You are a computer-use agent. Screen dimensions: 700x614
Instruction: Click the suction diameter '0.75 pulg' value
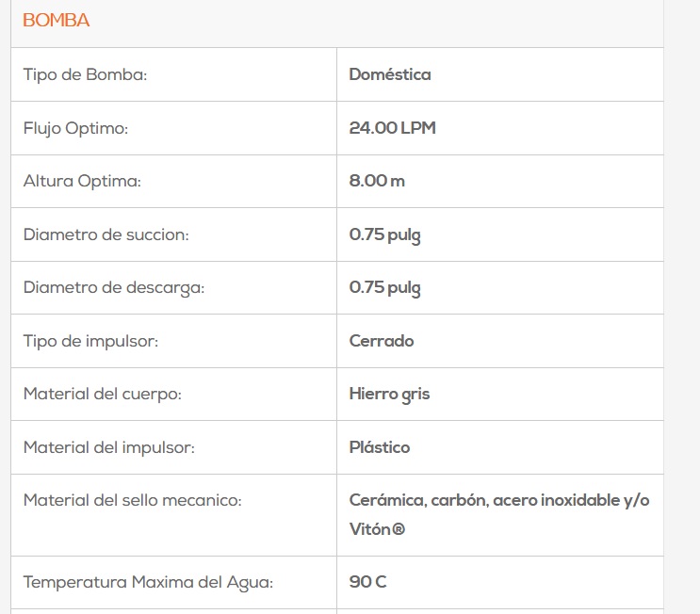[384, 234]
